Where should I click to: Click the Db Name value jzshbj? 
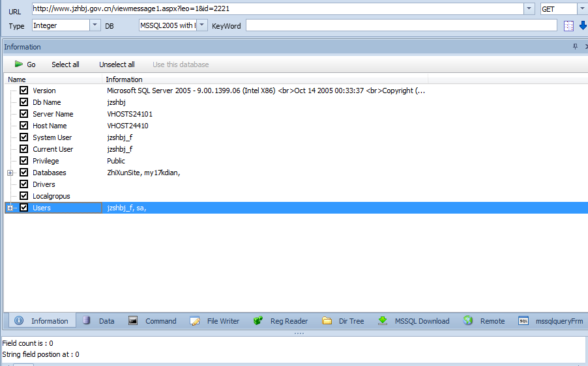tap(116, 102)
